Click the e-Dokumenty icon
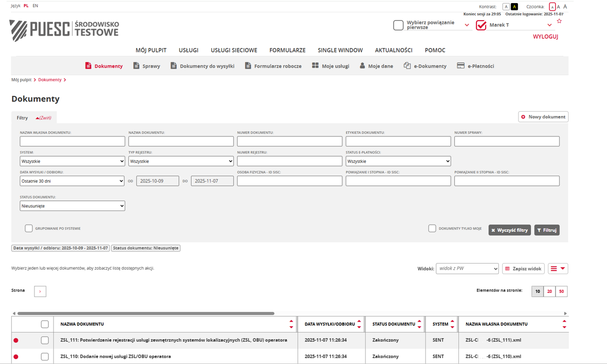 point(407,66)
